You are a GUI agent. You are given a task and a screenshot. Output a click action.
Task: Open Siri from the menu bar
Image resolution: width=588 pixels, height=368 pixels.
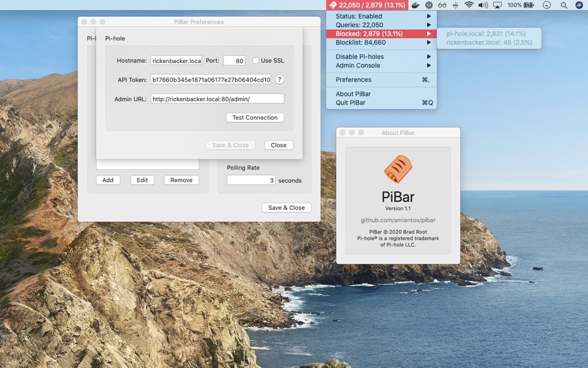coord(579,5)
